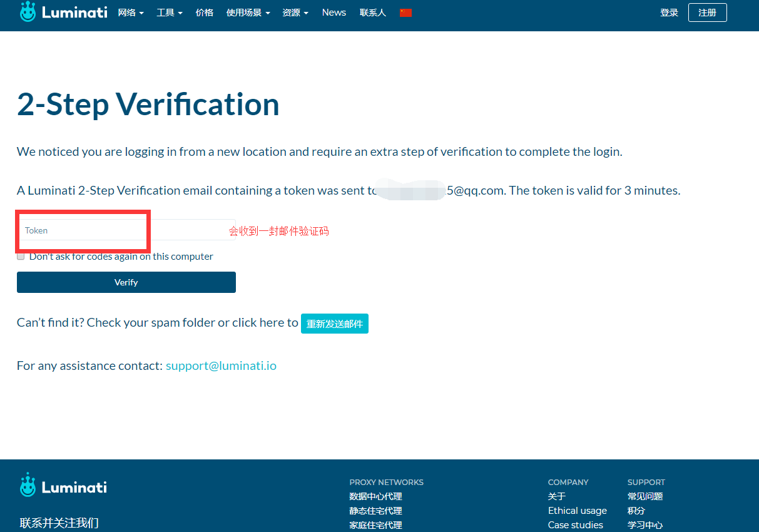This screenshot has width=759, height=532.
Task: Click the 注册 button
Action: (707, 13)
